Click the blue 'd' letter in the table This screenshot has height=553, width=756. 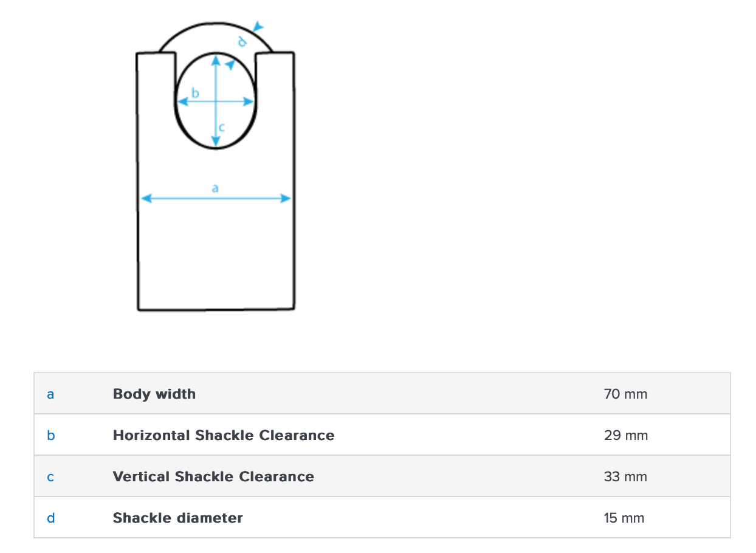point(50,518)
